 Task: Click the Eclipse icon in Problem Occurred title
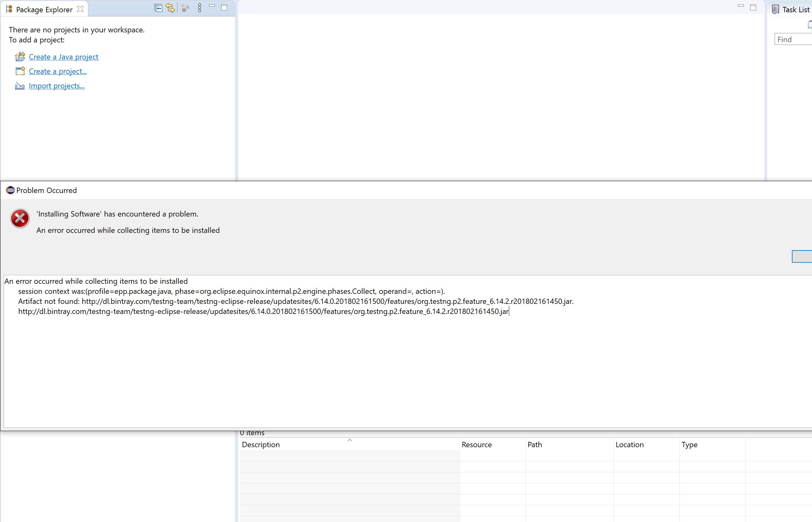coord(10,190)
